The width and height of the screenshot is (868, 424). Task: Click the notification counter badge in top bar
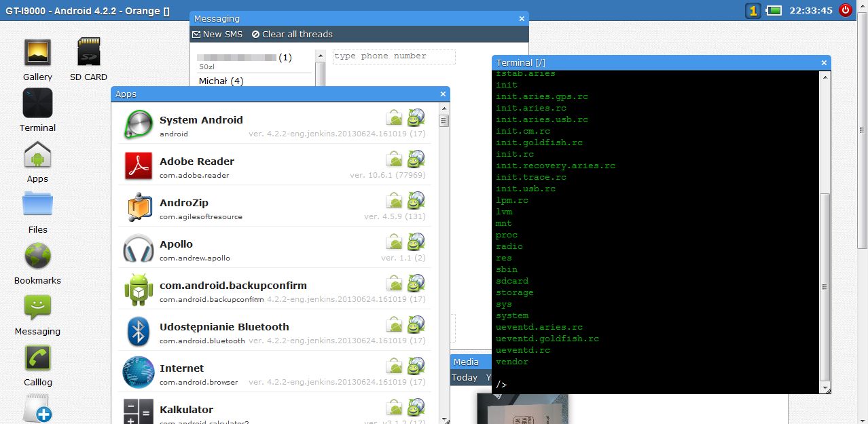[753, 10]
